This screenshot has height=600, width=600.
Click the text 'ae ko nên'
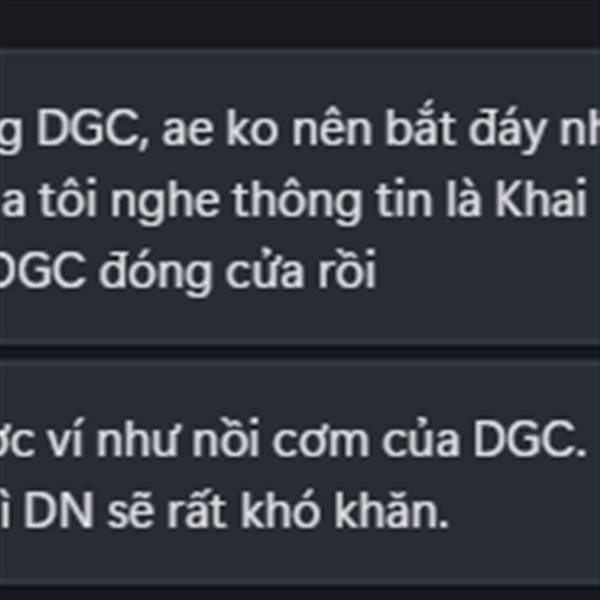point(267,129)
